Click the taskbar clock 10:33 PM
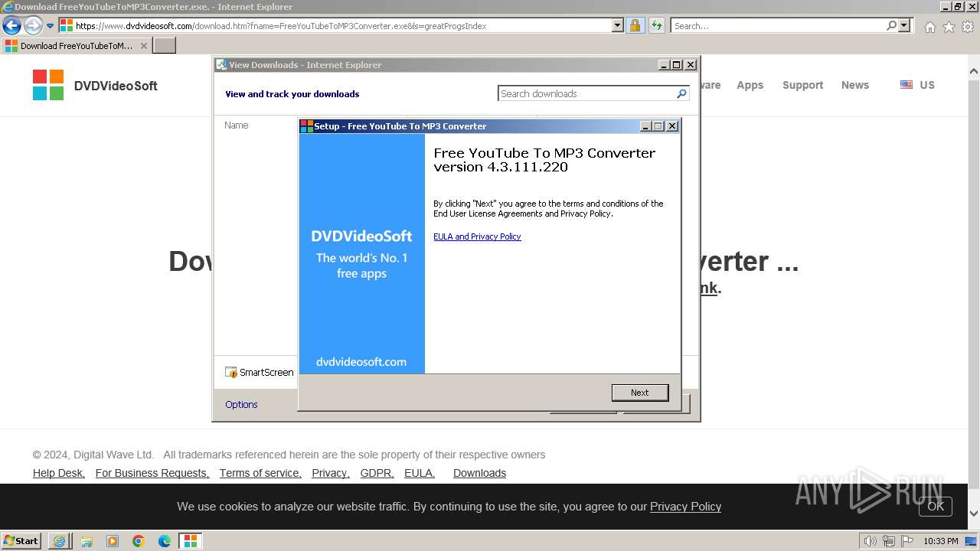 tap(941, 541)
